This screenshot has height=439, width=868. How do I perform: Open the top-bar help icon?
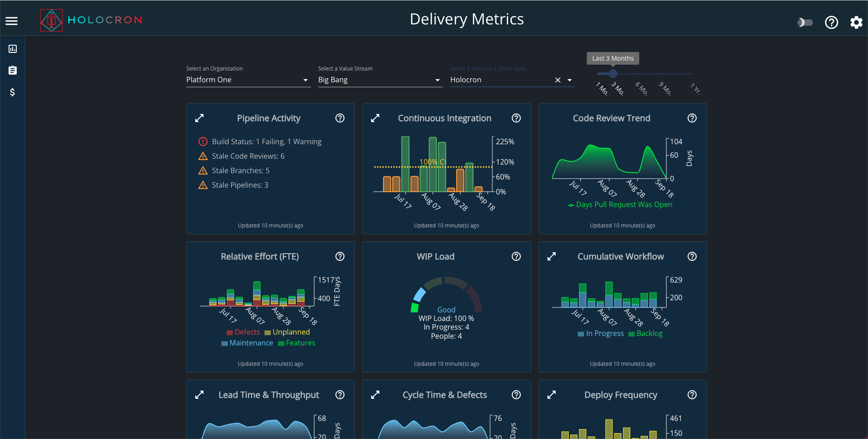831,22
